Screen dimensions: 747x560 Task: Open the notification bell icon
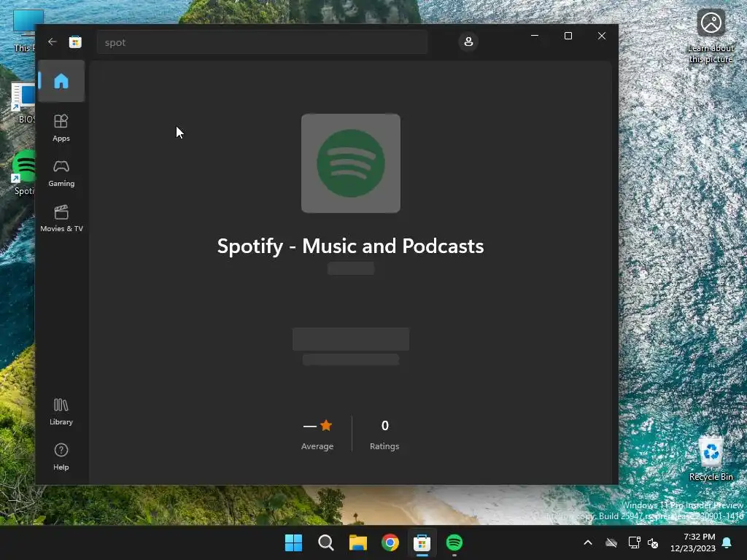(x=727, y=542)
